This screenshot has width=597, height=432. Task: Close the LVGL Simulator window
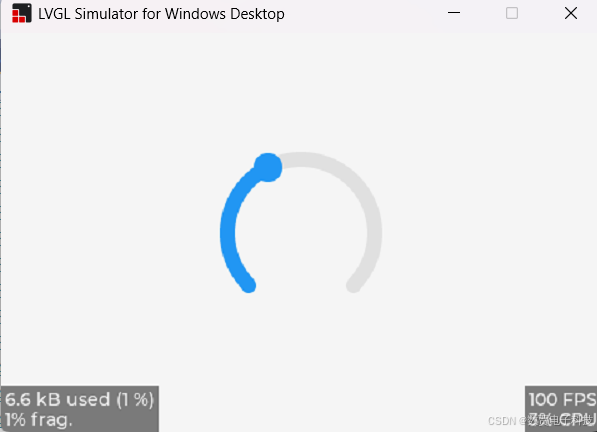click(571, 13)
